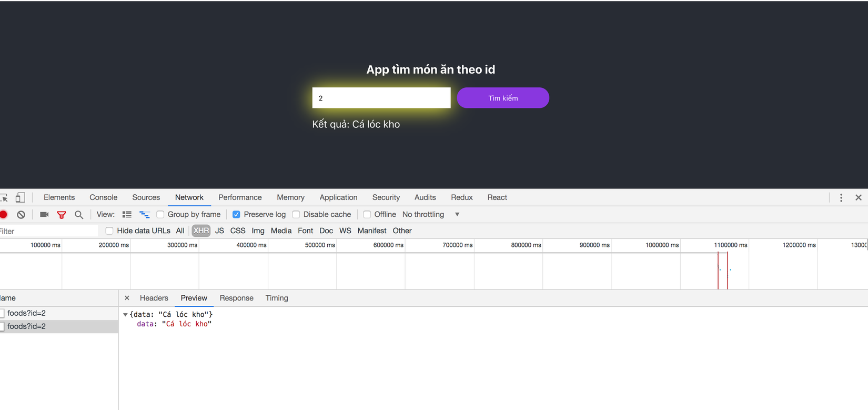Open the Memory tab
The height and width of the screenshot is (410, 868).
pyautogui.click(x=290, y=198)
